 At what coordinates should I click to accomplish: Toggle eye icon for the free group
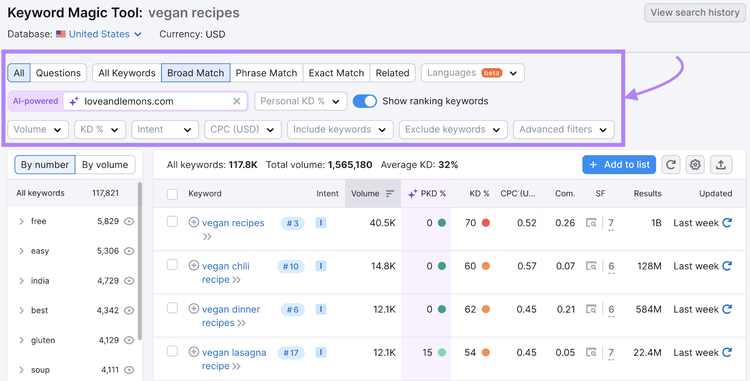[x=129, y=221]
